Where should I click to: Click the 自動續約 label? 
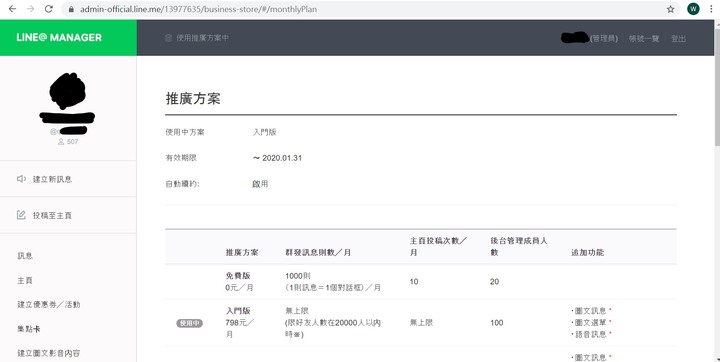183,184
